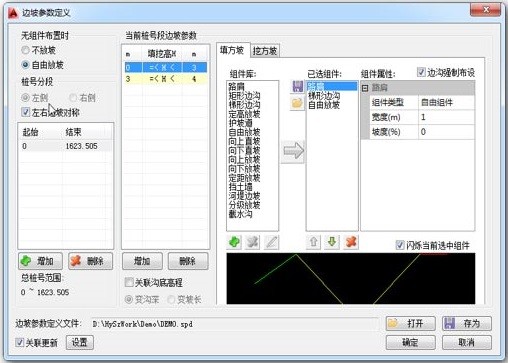The image size is (508, 363).
Task: Move selected component down with green arrow
Action: tap(332, 242)
